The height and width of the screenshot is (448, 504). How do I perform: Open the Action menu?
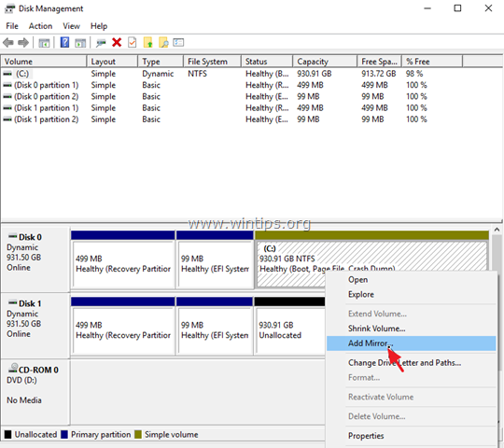(40, 26)
